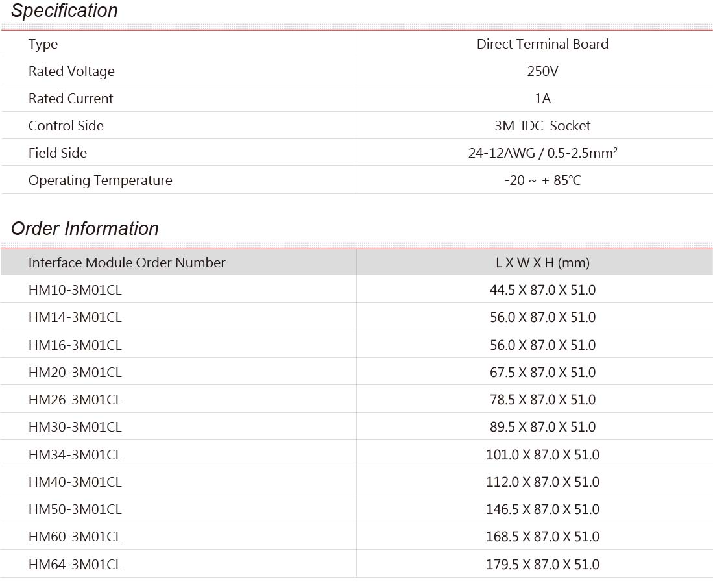
Task: Select the HM60-3M01CL order number
Action: (x=75, y=537)
